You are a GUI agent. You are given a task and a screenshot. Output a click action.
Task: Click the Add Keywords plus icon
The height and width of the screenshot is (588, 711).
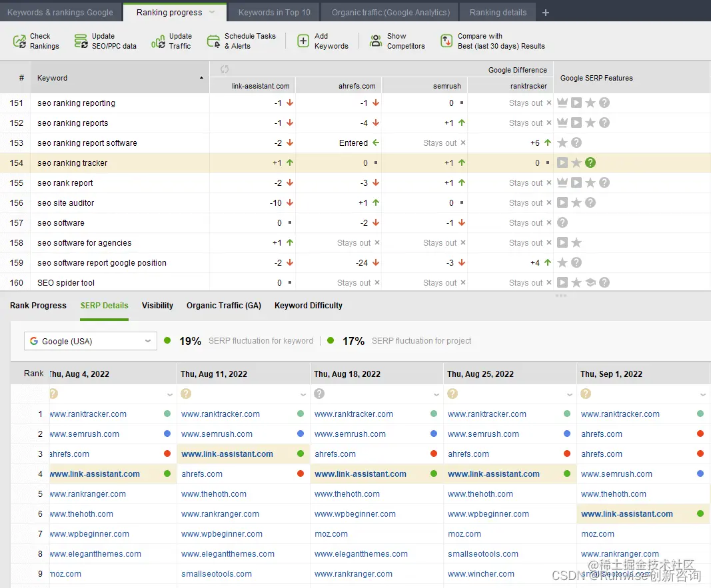[303, 41]
